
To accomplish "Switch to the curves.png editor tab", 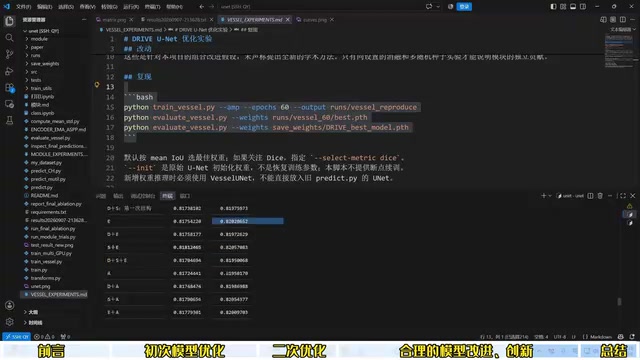I will point(315,20).
